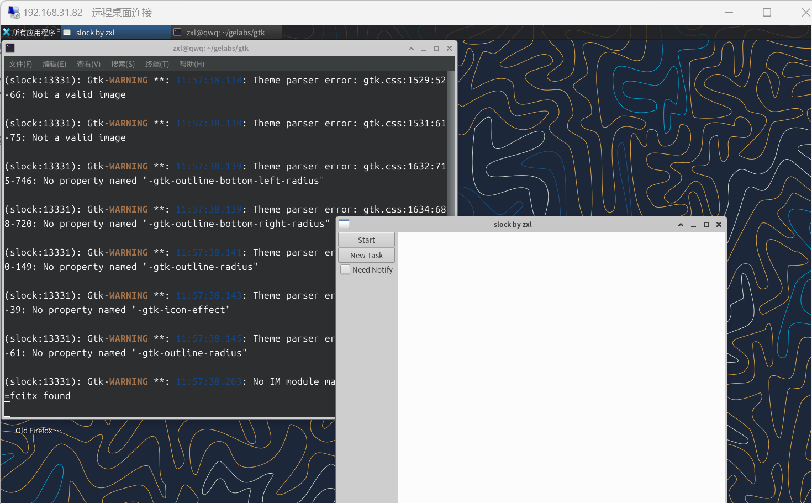Click the Start button in slock window
This screenshot has height=504, width=812.
366,240
